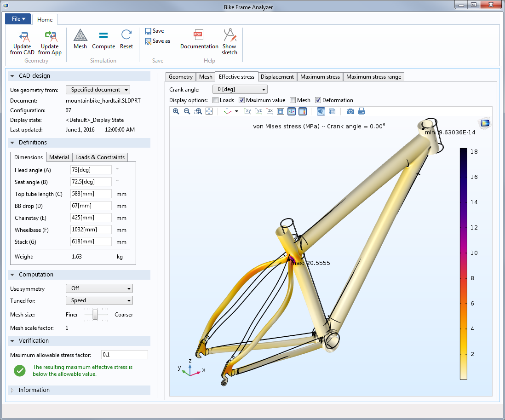
Task: Print the graphics with printer icon
Action: point(362,111)
